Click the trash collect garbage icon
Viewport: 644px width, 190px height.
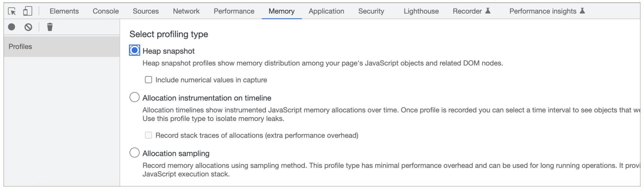(50, 27)
